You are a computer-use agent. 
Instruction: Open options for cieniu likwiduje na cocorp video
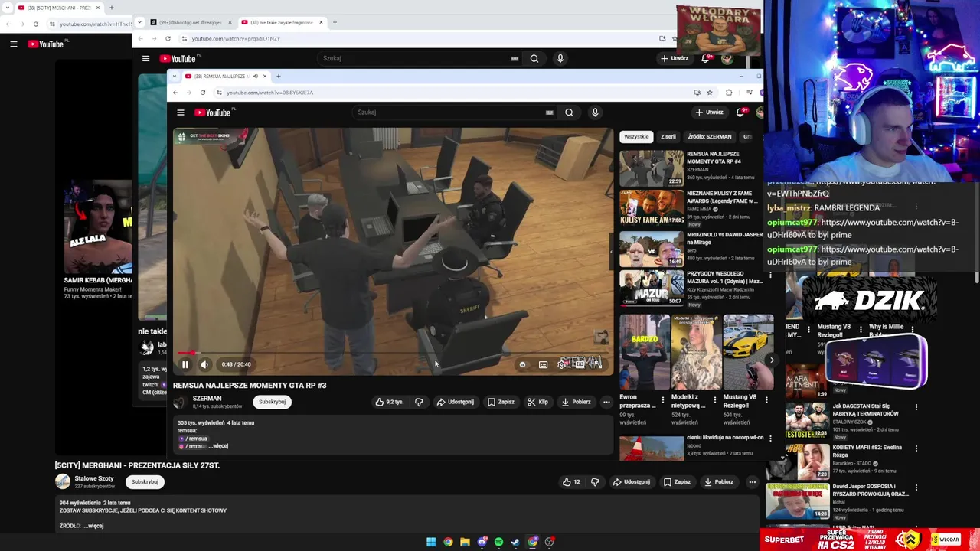point(770,438)
